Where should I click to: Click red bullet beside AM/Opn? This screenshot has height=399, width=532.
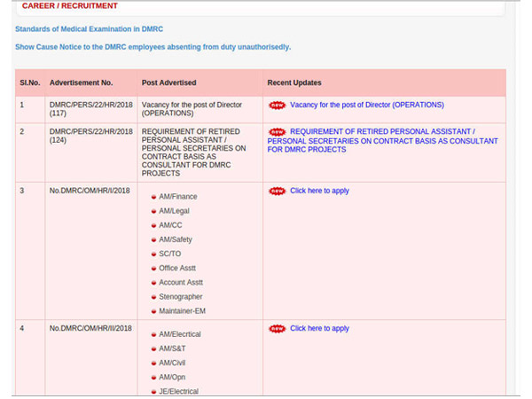pos(153,378)
